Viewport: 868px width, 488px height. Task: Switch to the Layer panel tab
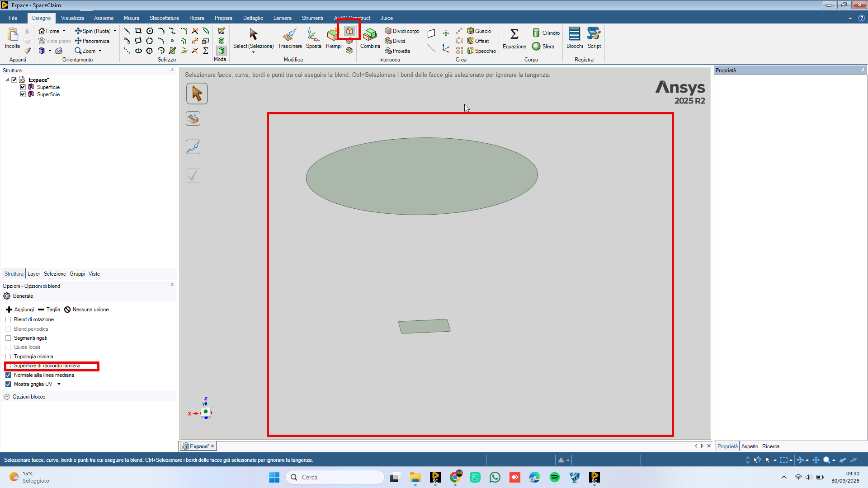(33, 274)
